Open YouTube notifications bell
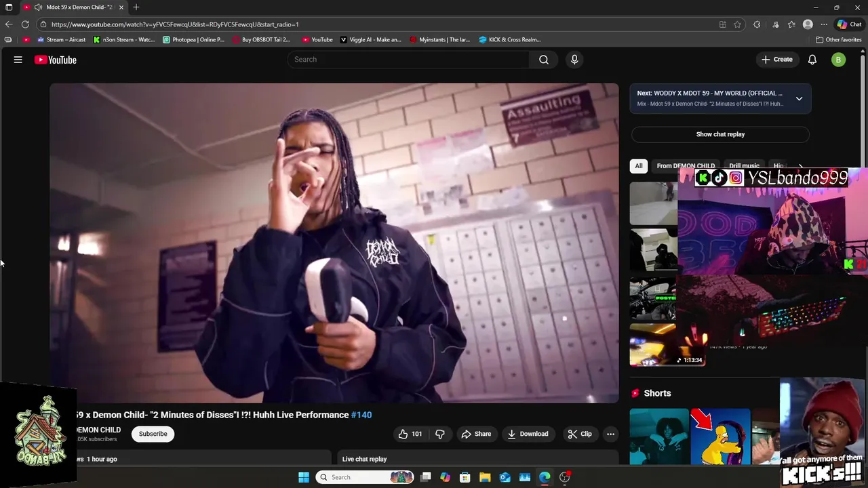The image size is (868, 488). click(812, 60)
